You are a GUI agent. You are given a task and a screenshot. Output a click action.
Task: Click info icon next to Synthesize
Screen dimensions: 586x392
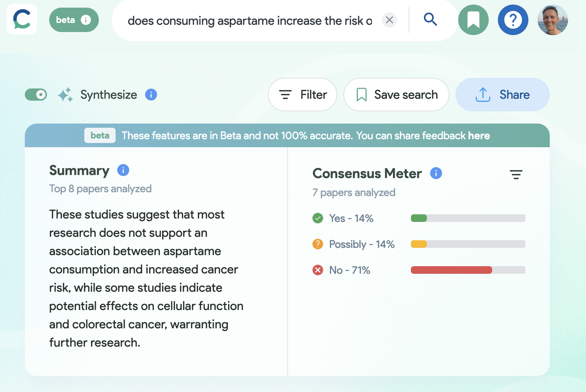[151, 95]
